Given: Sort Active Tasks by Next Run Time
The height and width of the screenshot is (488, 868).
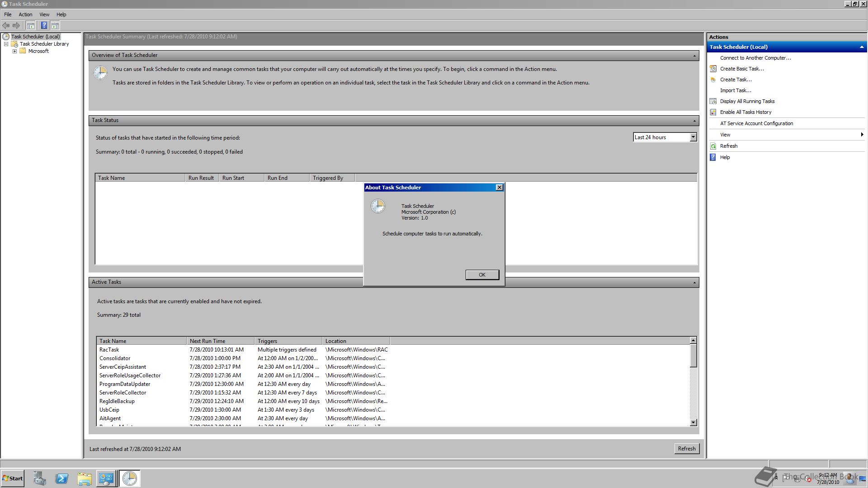Looking at the screenshot, I should [x=221, y=341].
